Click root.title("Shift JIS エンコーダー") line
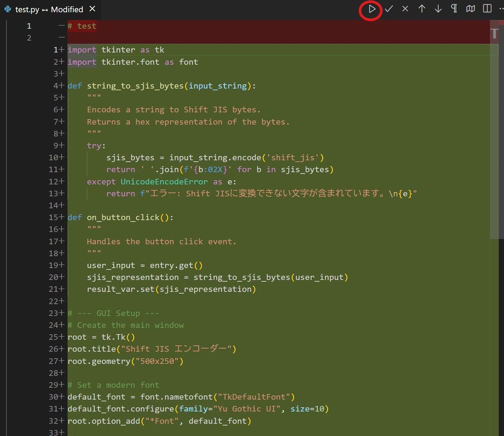 tap(152, 349)
